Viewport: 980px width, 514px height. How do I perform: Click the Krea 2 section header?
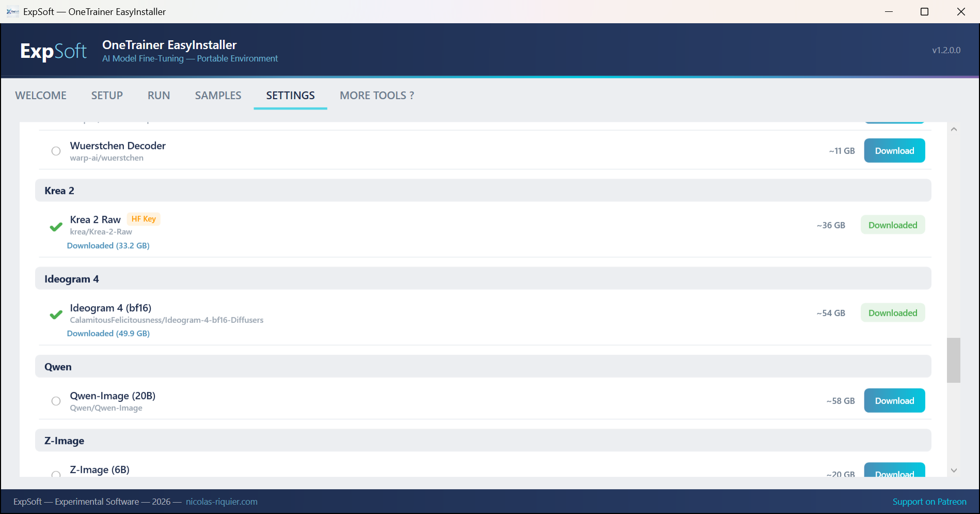coord(483,191)
